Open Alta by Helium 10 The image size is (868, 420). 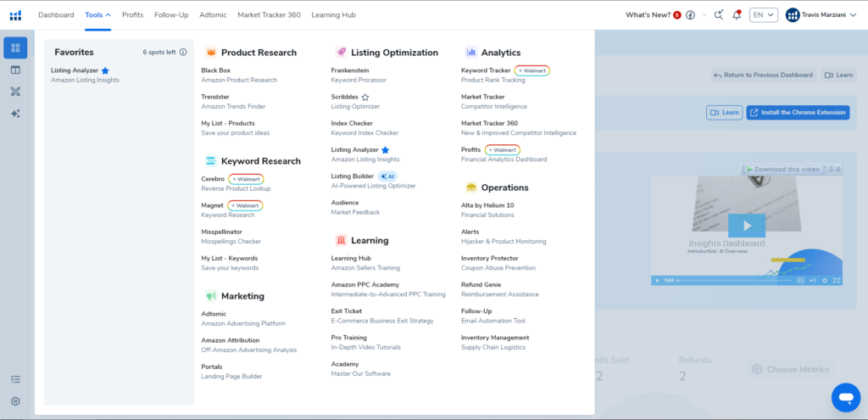487,210
